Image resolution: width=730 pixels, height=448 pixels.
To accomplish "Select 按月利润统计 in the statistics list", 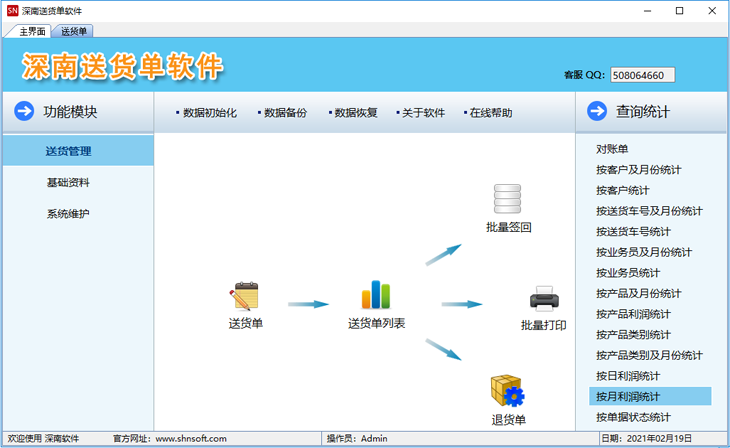I will coord(628,397).
